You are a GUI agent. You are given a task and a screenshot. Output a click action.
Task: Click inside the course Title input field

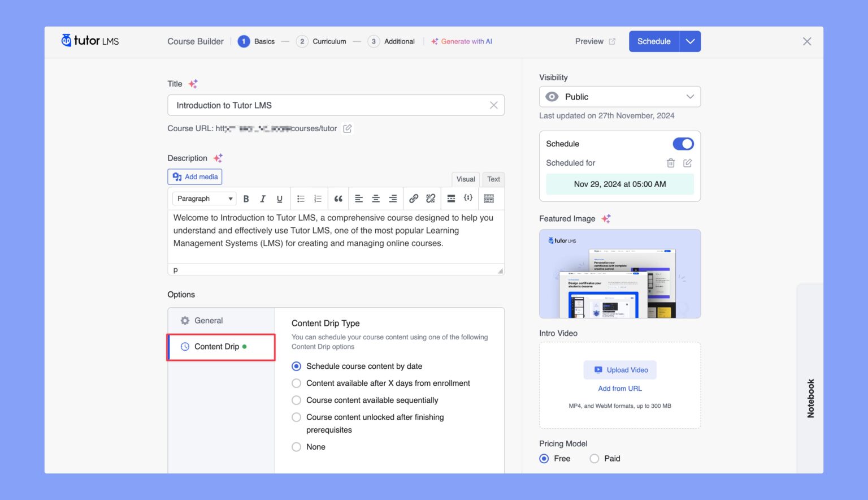(328, 105)
